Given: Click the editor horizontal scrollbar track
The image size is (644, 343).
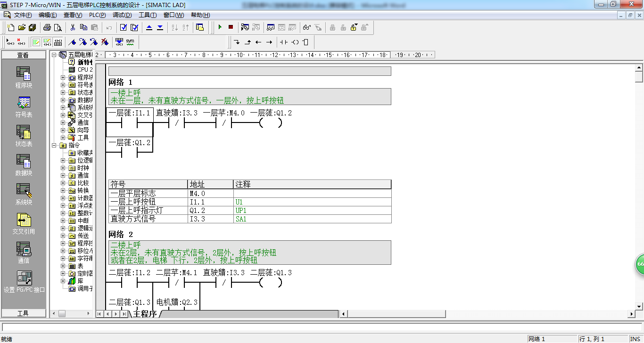Looking at the screenshot, I should [488, 314].
